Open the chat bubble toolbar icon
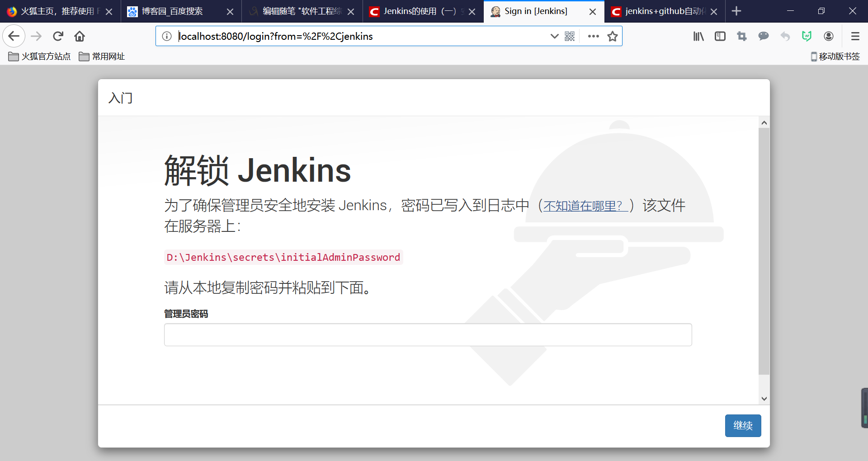 (x=764, y=36)
